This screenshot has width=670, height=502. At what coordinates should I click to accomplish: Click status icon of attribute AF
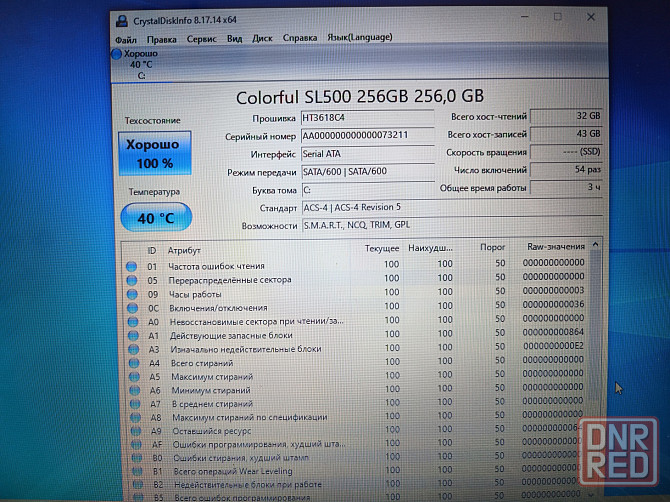[137, 445]
